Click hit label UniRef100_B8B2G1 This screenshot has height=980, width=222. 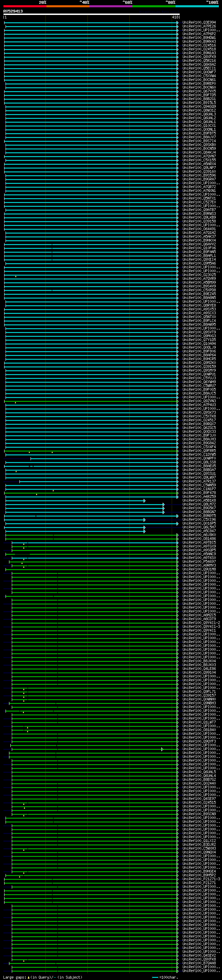point(199,99)
